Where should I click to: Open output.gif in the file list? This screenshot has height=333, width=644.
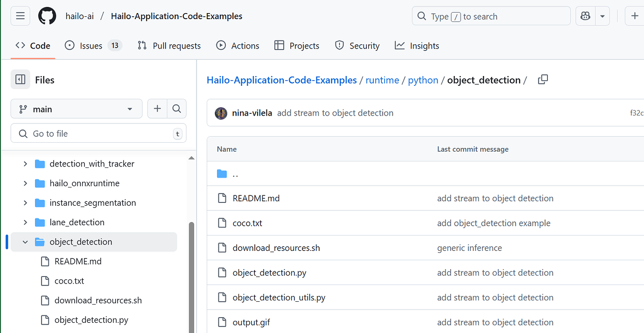(252, 322)
